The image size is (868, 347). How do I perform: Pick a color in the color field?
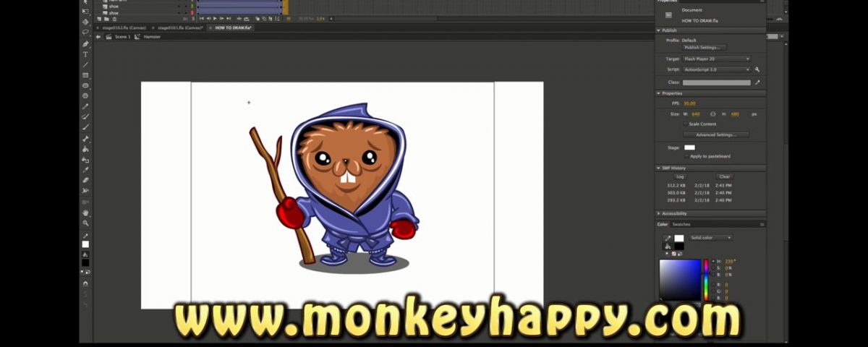[x=680, y=280]
